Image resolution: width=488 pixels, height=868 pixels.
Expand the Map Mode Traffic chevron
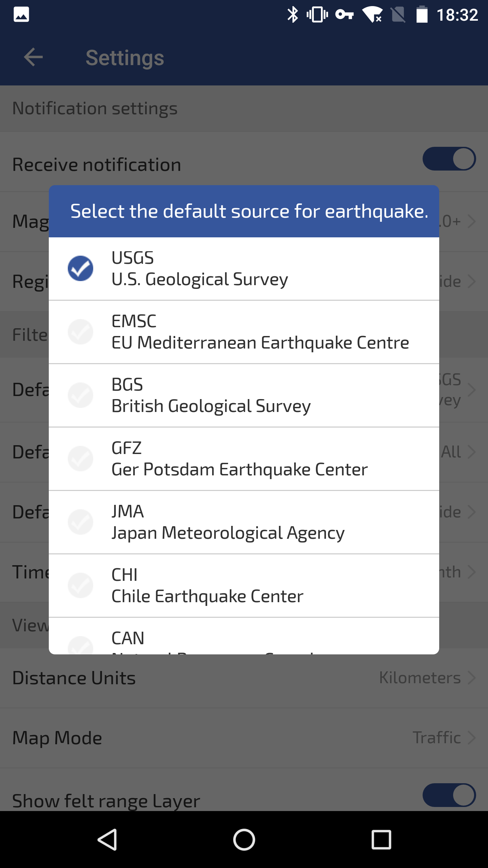(x=471, y=737)
